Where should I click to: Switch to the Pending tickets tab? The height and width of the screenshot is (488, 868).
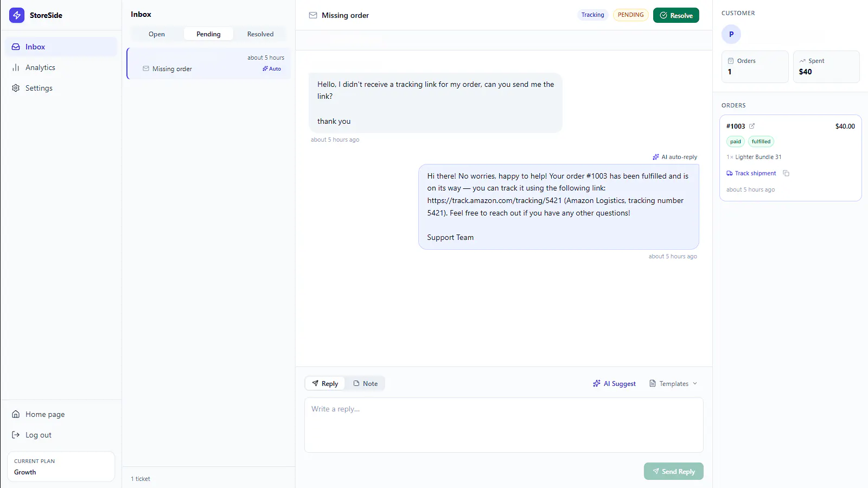click(x=208, y=34)
